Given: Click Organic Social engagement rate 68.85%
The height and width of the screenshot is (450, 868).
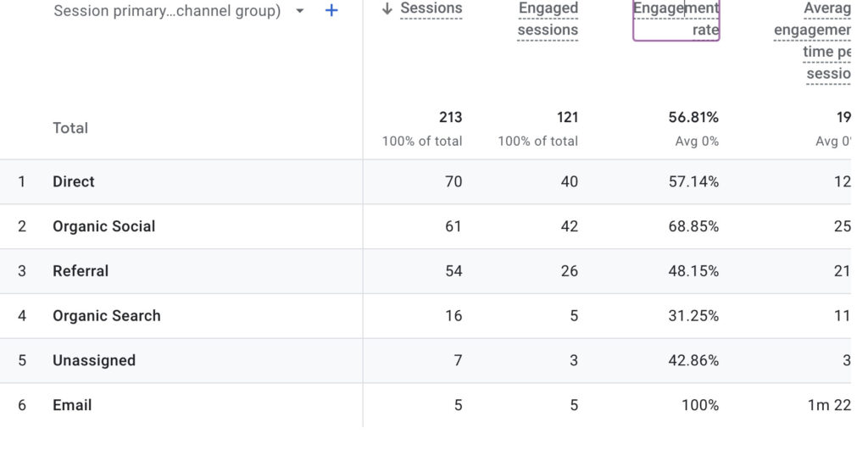Looking at the screenshot, I should click(693, 226).
